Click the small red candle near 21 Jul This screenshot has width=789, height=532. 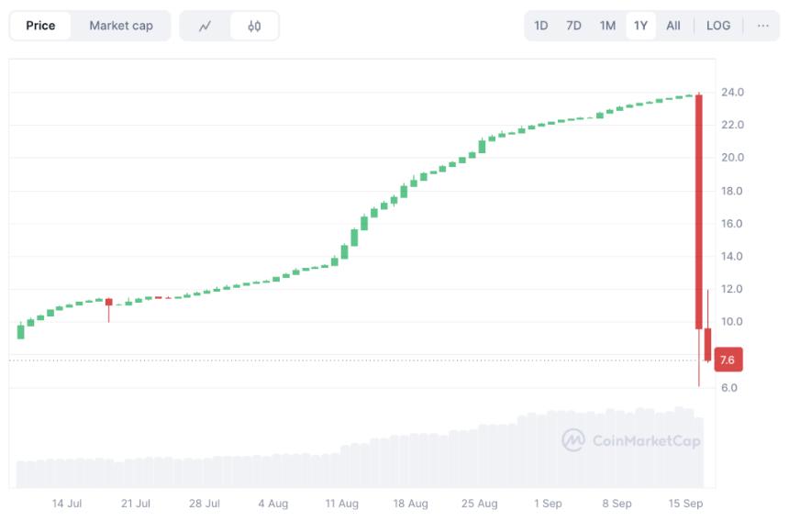109,303
